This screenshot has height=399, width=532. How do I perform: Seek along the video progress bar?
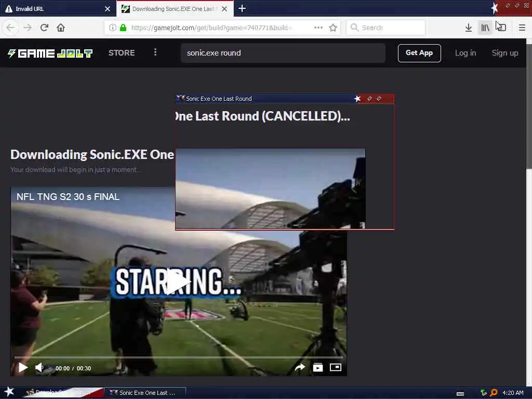point(179,357)
